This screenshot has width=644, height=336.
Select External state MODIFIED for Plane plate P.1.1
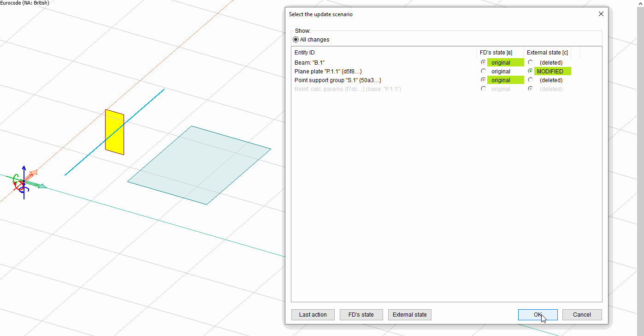click(531, 71)
